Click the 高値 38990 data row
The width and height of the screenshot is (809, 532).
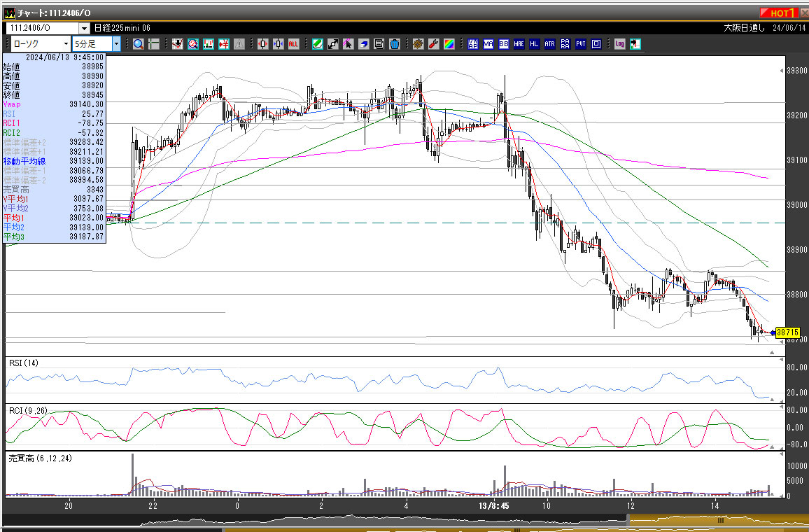click(54, 76)
